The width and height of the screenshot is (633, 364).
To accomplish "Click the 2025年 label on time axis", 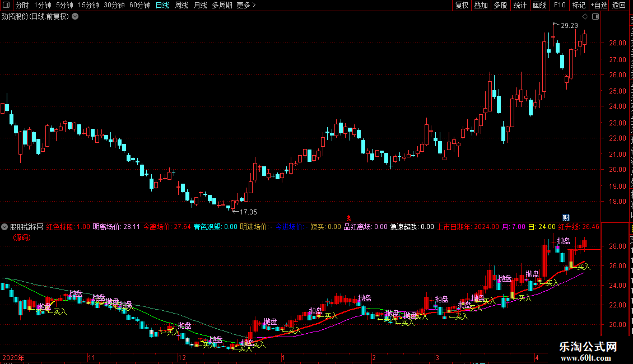I will (x=13, y=357).
